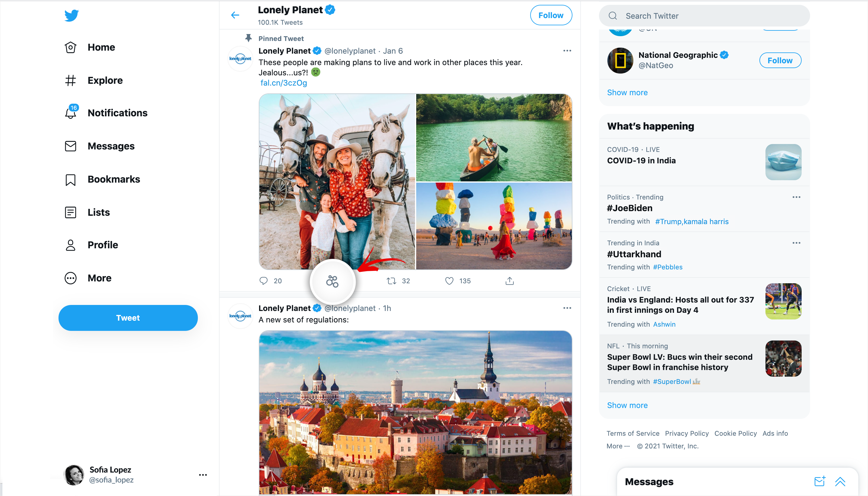Open options menu on pinned tweet

[567, 51]
